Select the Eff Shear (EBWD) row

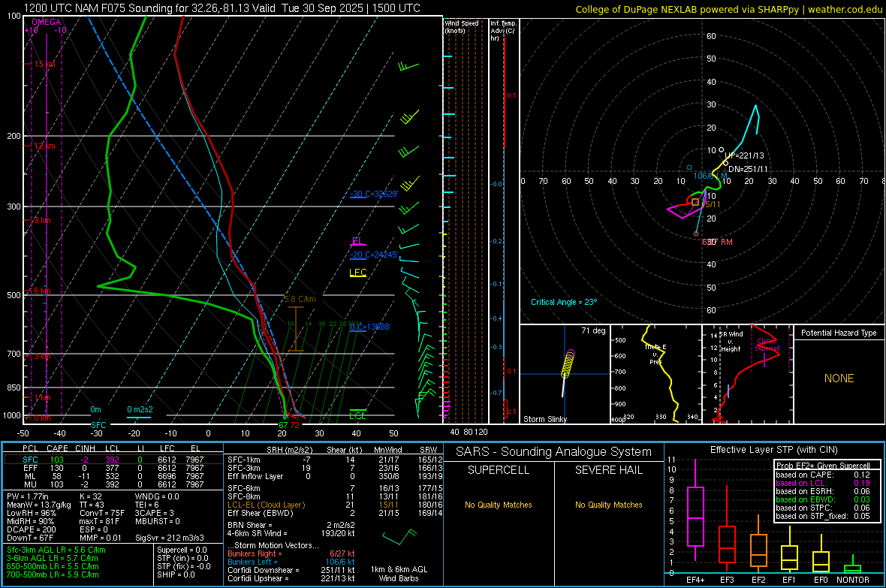[335, 513]
